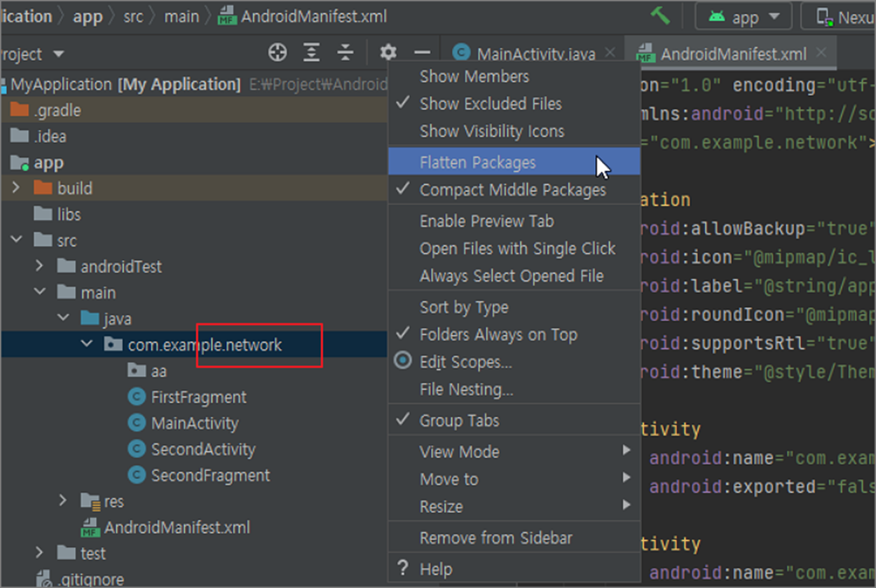Open the Nexus device selector

pos(838,16)
